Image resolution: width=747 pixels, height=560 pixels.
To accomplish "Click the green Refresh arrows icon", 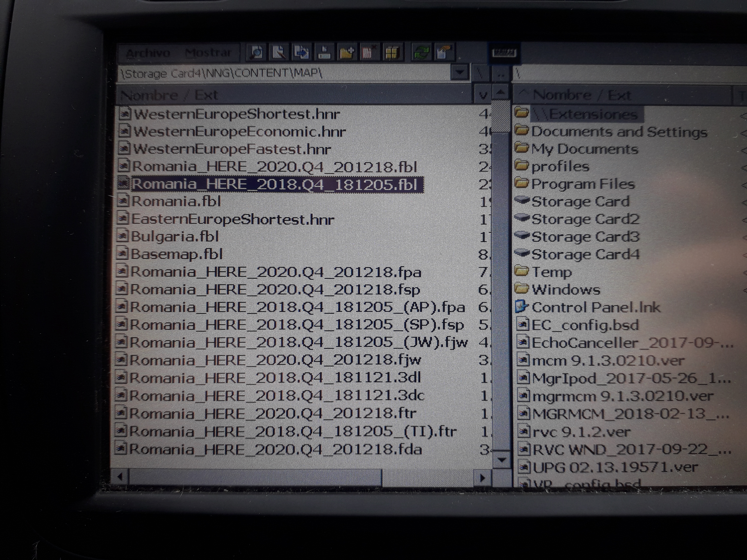I will pyautogui.click(x=421, y=53).
